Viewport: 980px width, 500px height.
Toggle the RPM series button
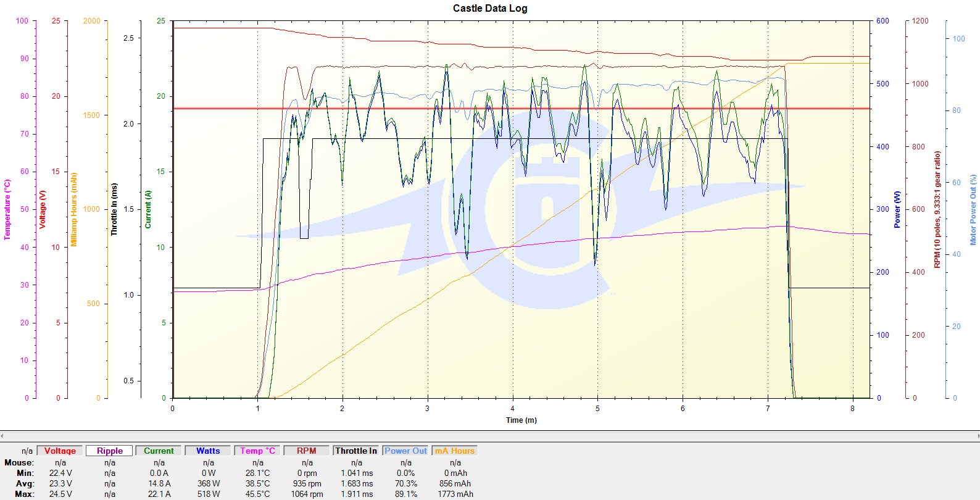(x=307, y=451)
